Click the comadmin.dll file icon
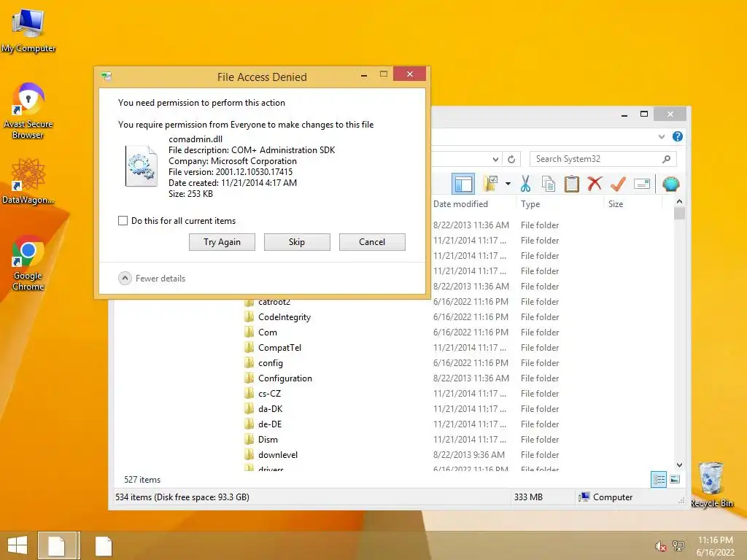 point(142,166)
